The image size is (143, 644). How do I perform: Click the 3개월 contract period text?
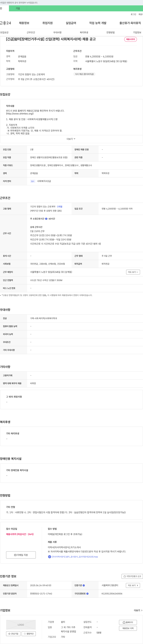coord(60,207)
